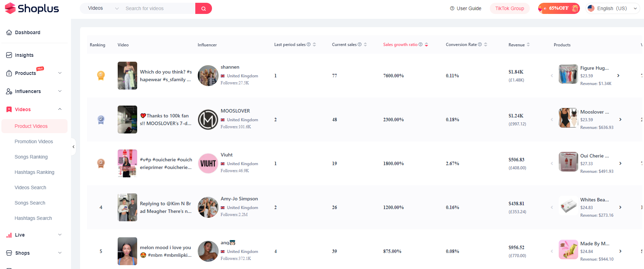Viewport: 644px width, 269px height.
Task: Click the Videos bookmark icon
Action: [x=9, y=109]
